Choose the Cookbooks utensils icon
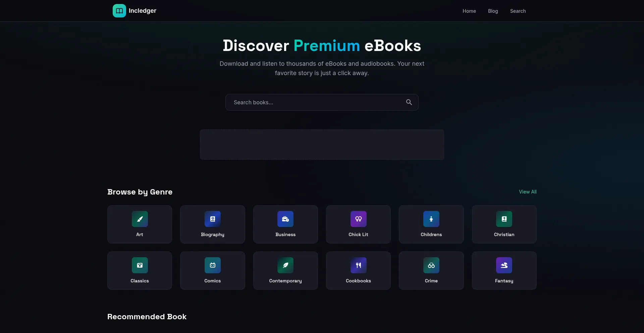This screenshot has width=644, height=333. 359,265
